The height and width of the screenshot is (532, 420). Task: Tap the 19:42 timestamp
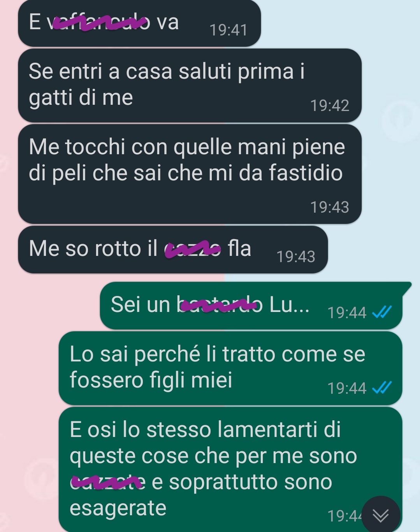coord(330,106)
